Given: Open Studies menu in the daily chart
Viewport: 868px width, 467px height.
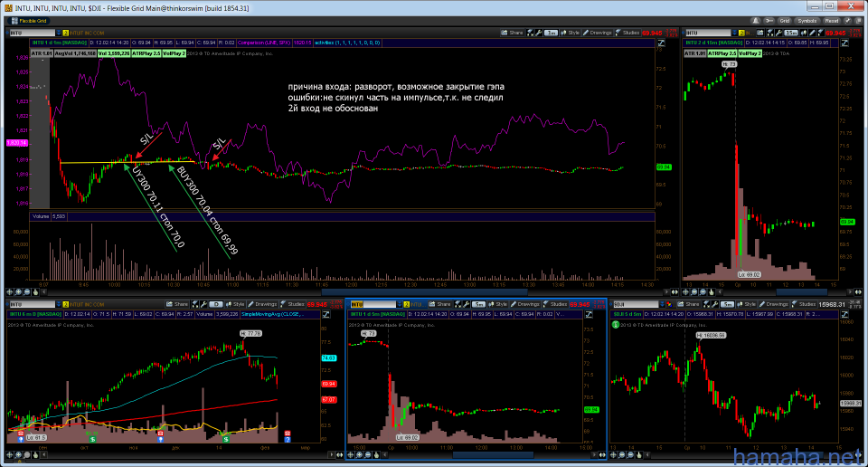Looking at the screenshot, I should pyautogui.click(x=292, y=304).
